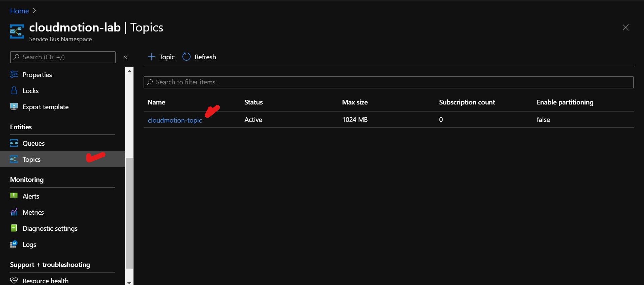Click the sidebar scrollbar thumb
The width and height of the screenshot is (644, 285).
[x=129, y=213]
